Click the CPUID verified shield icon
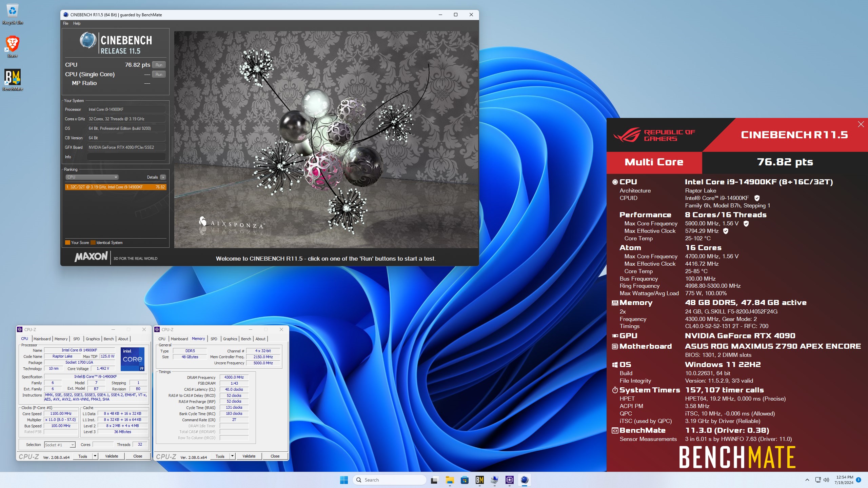The image size is (868, 488). click(x=757, y=198)
